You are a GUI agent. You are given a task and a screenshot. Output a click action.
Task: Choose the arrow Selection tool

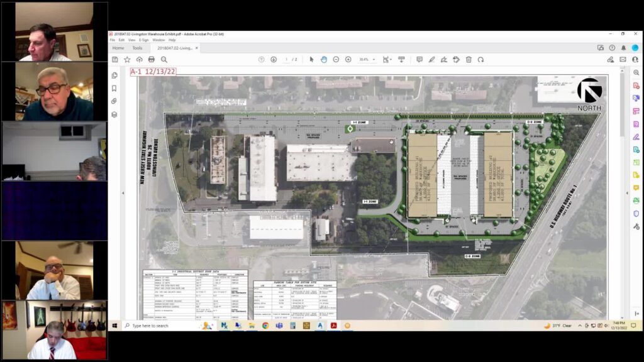[312, 60]
